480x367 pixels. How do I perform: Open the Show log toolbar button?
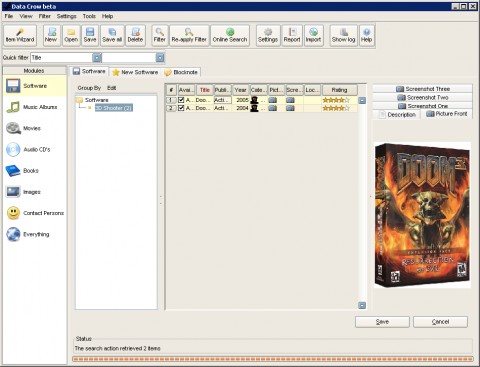click(343, 35)
